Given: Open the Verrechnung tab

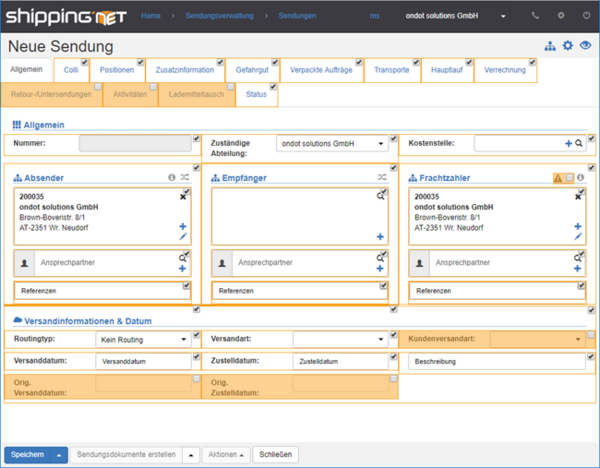Looking at the screenshot, I should pyautogui.click(x=504, y=72).
